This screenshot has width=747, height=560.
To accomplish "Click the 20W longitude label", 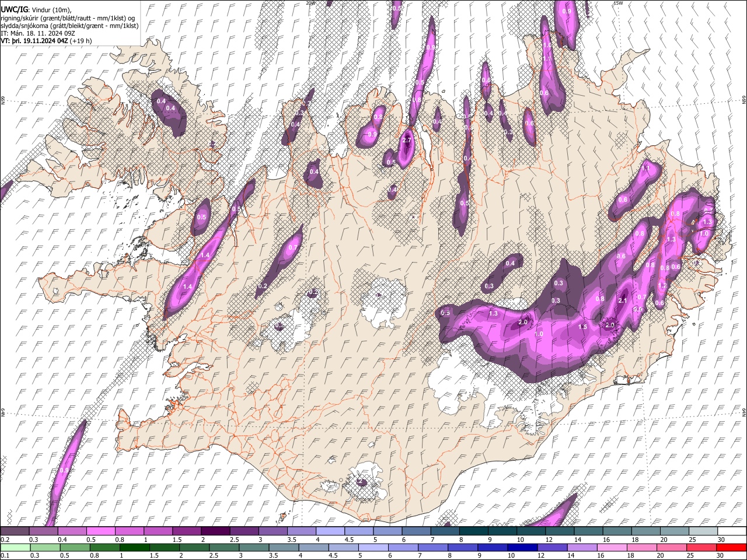I will [x=310, y=3].
